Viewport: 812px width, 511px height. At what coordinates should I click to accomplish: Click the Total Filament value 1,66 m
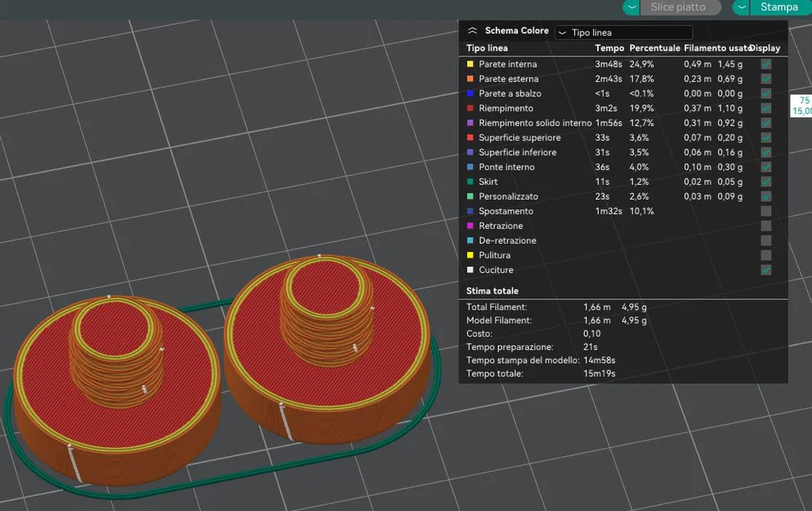pos(596,307)
